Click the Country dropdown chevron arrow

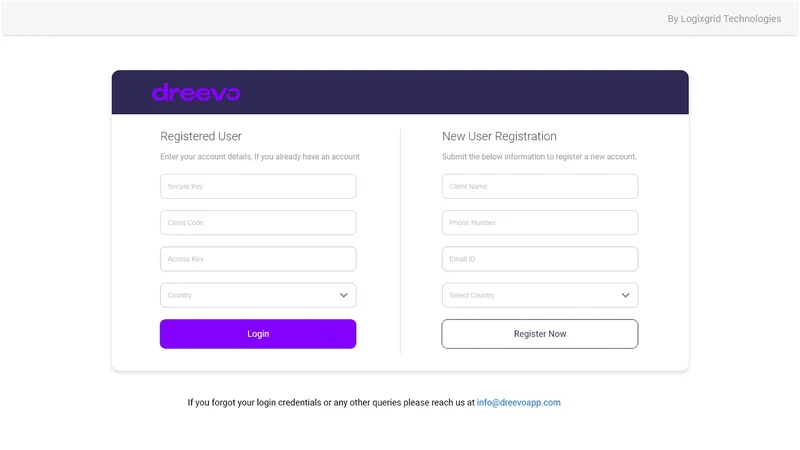tap(344, 295)
